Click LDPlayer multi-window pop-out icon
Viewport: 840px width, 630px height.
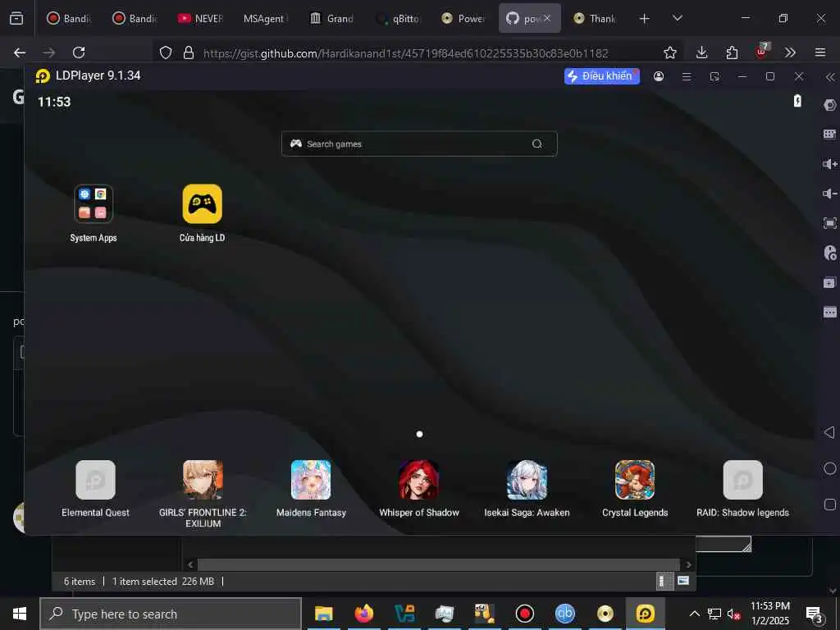click(714, 76)
